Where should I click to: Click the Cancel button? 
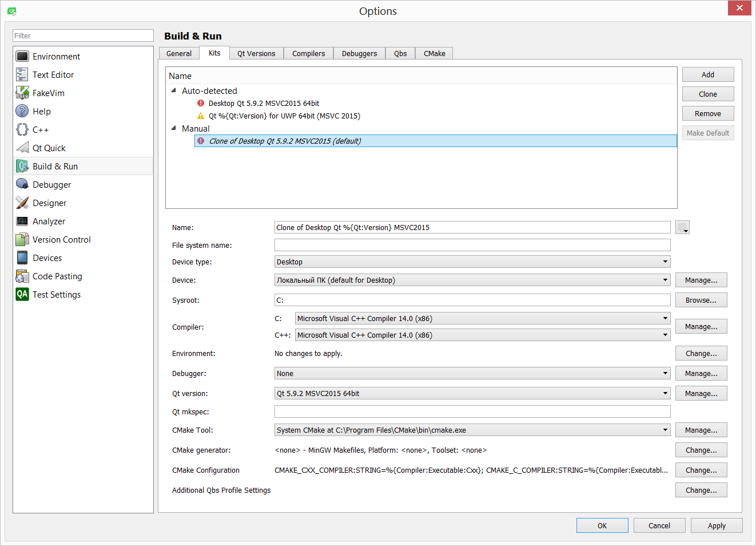659,525
